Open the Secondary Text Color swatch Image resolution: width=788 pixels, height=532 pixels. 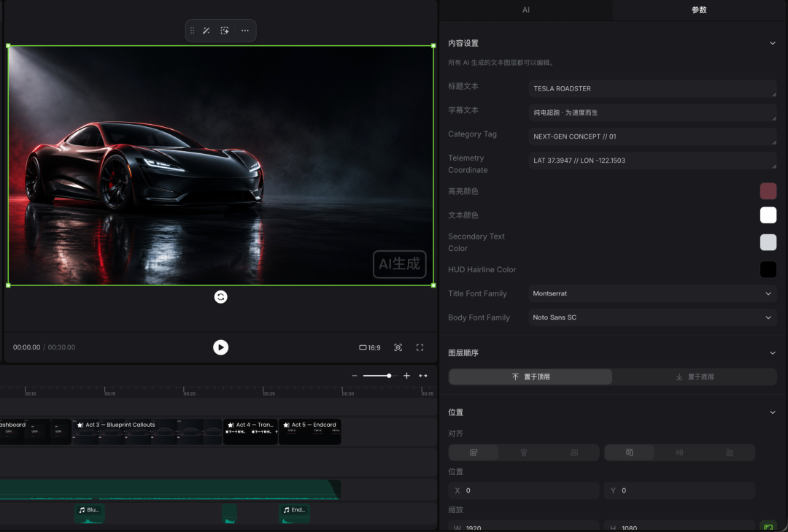(x=768, y=242)
